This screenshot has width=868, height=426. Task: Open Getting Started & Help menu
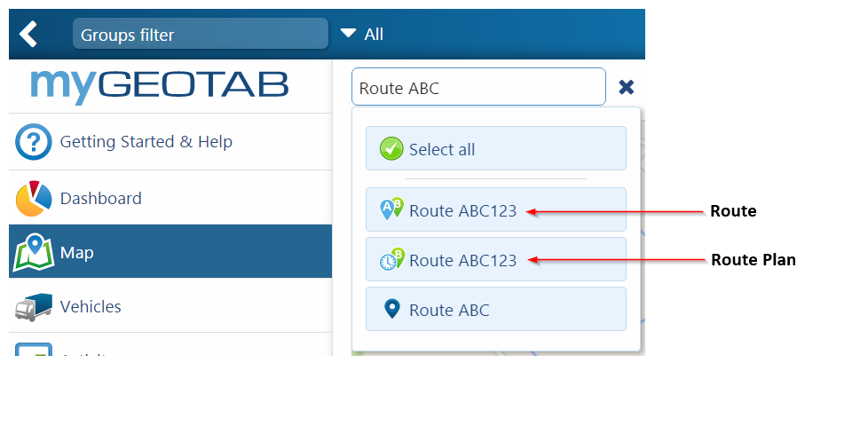click(x=146, y=142)
